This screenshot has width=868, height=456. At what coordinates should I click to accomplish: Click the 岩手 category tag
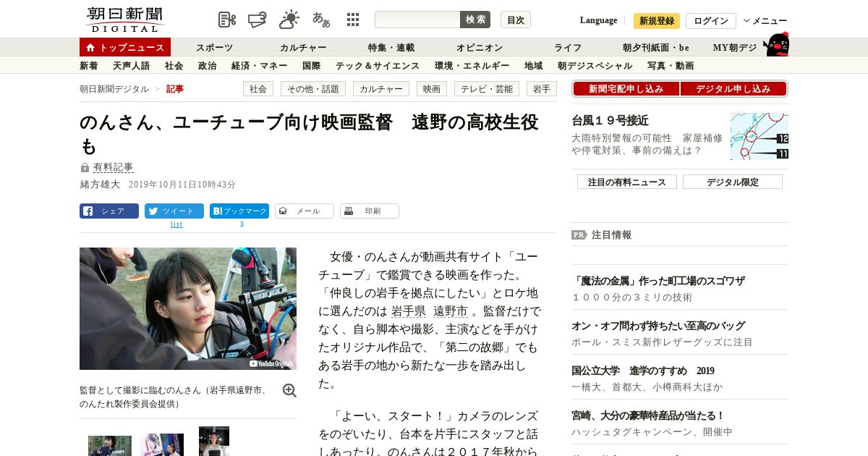tap(542, 89)
